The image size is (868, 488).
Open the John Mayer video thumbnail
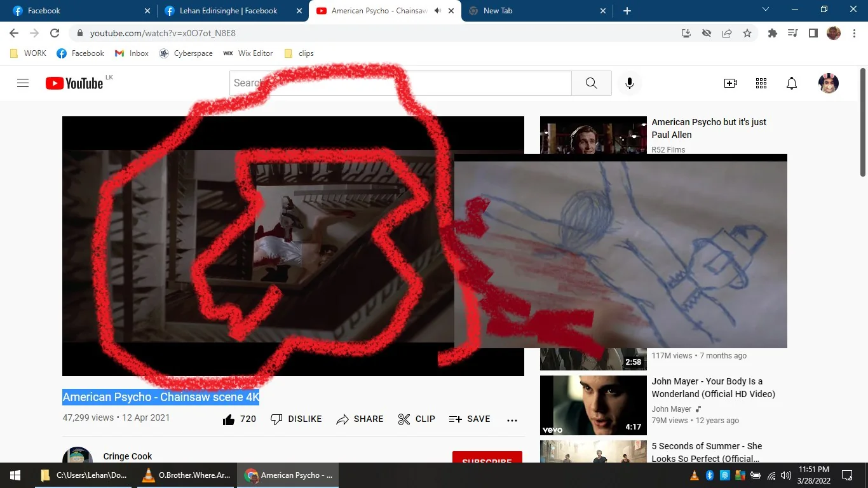[x=593, y=405]
